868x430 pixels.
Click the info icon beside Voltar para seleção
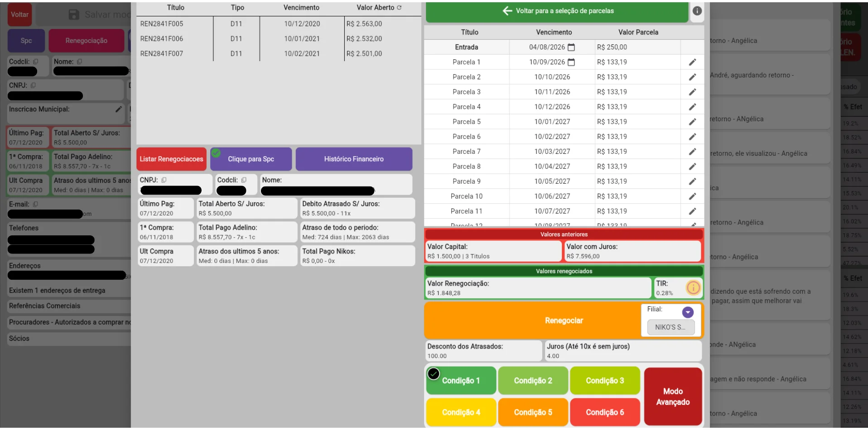pyautogui.click(x=697, y=11)
